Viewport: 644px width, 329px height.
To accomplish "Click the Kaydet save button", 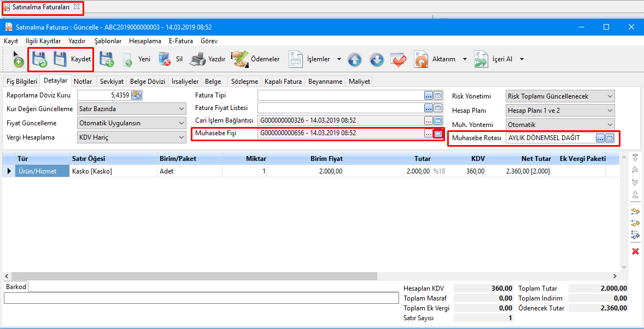I will [x=72, y=59].
